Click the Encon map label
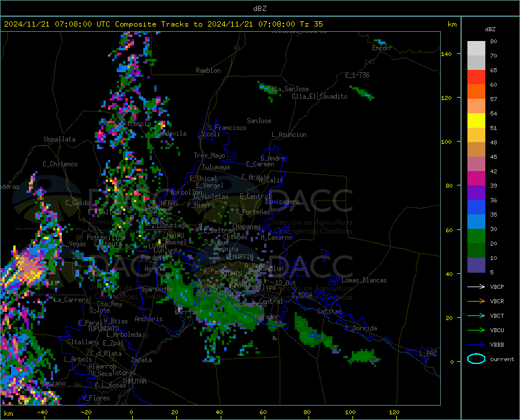 pyautogui.click(x=381, y=48)
